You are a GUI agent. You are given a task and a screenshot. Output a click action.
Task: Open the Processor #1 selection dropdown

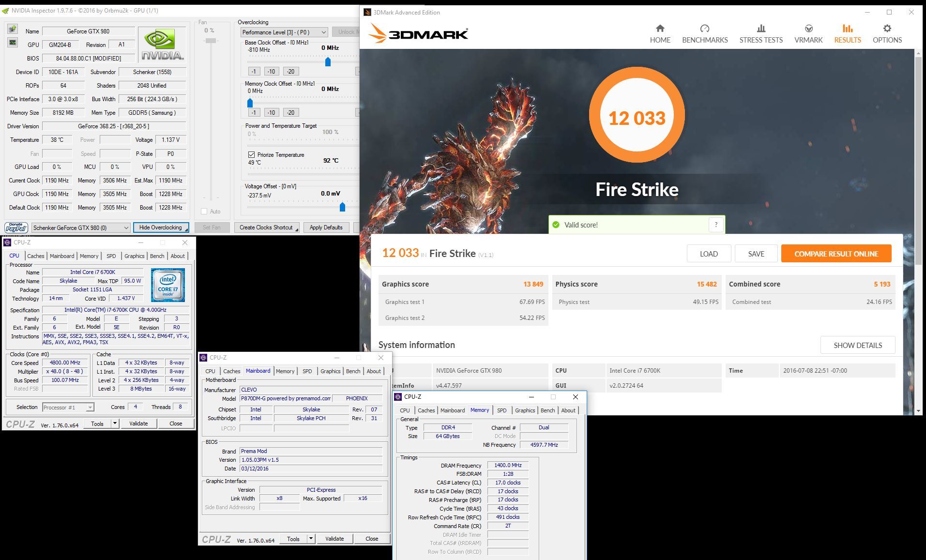[68, 407]
